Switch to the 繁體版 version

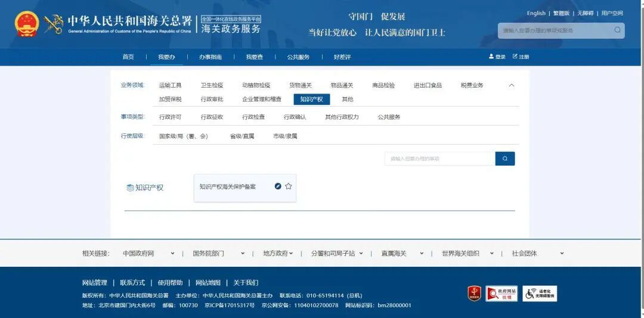pos(562,13)
